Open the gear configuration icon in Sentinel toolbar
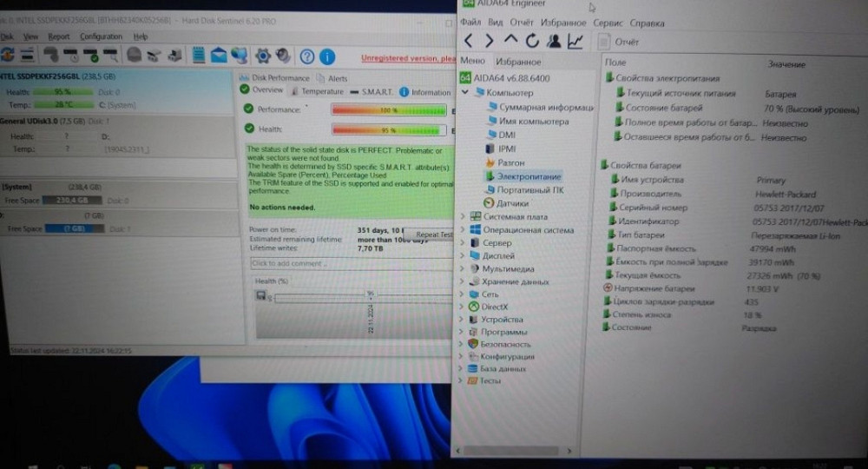This screenshot has width=868, height=469. [x=263, y=56]
